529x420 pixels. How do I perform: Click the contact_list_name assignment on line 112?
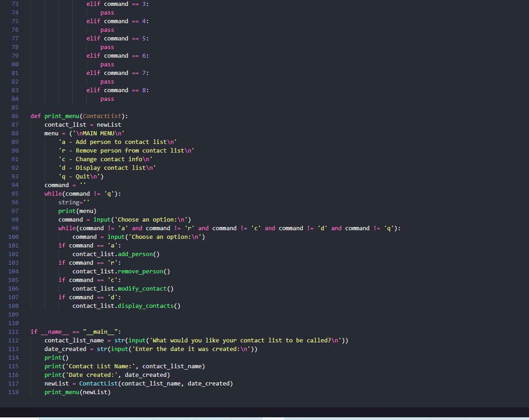click(x=196, y=341)
